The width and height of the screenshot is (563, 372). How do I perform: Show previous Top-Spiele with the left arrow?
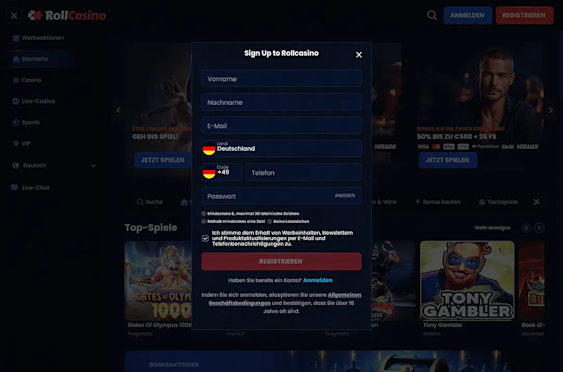(526, 228)
